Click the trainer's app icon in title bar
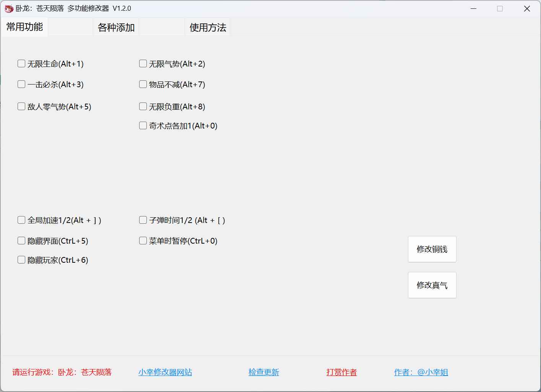 point(8,8)
